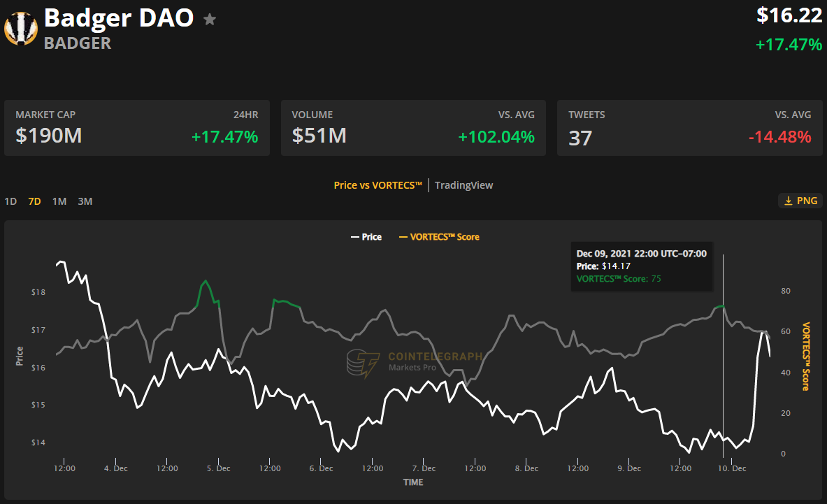Click the Badger DAO logo

click(21, 28)
